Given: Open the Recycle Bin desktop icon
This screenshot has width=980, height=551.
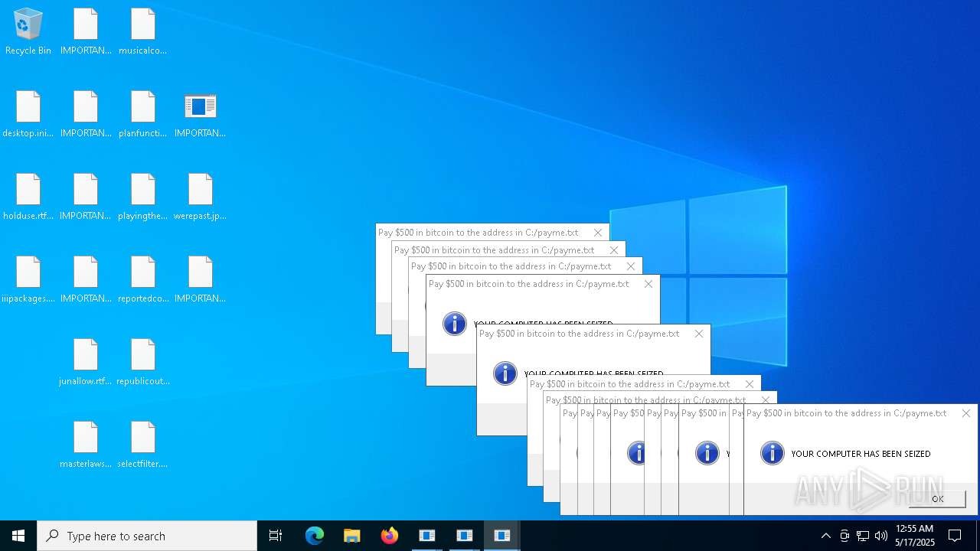Looking at the screenshot, I should 28,31.
